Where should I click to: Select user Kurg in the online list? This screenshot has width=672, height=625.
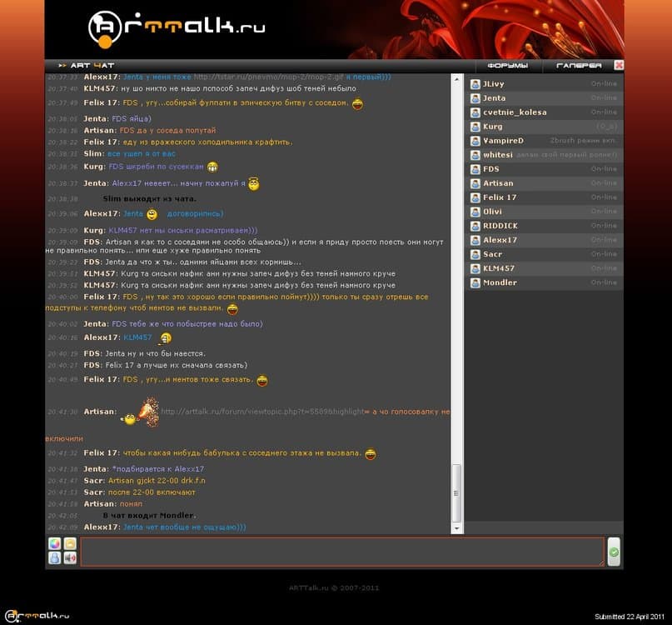coord(493,127)
